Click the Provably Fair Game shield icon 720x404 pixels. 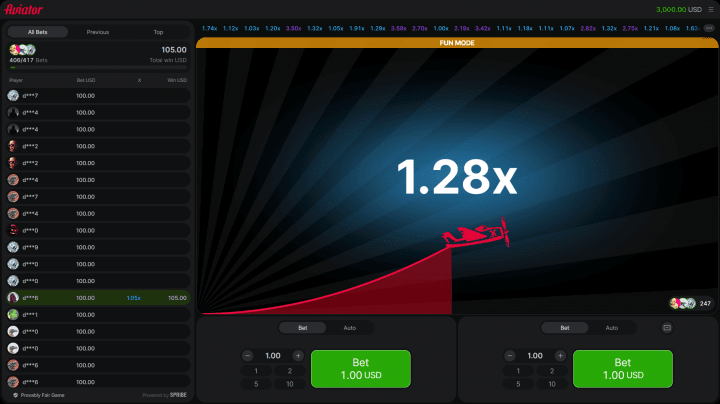[x=15, y=395]
